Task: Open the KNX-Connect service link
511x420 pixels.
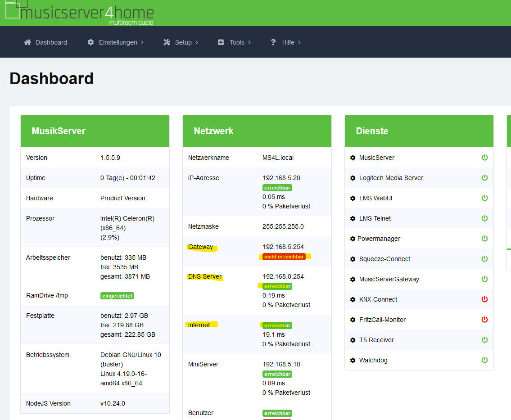Action: click(378, 299)
